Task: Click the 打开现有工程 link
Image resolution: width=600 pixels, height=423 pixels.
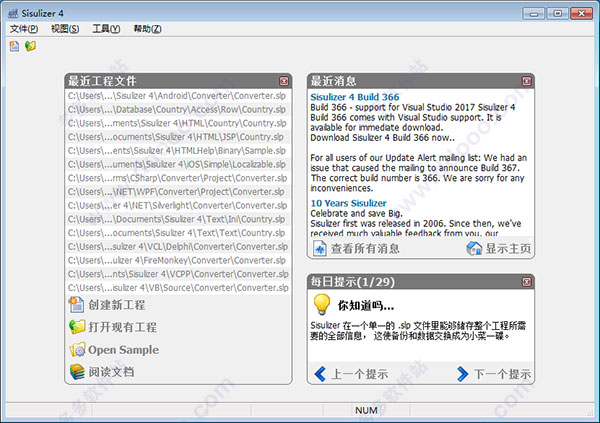Action: [122, 327]
